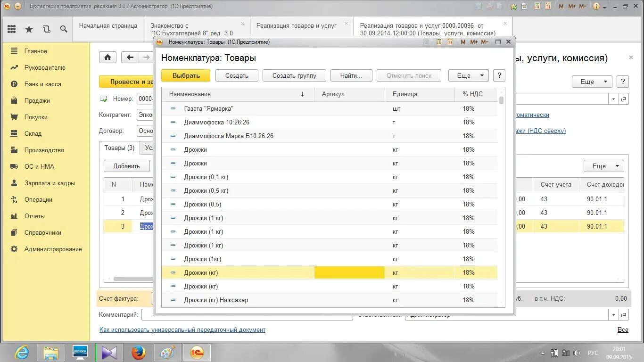Open calendar icon in main window title bar
The width and height of the screenshot is (644, 362).
(548, 6)
